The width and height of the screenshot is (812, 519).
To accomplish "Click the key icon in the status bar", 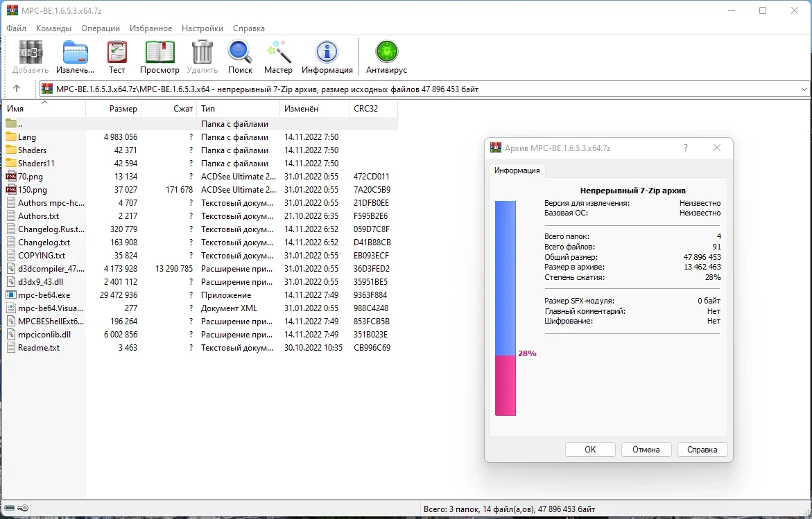I will 24,508.
